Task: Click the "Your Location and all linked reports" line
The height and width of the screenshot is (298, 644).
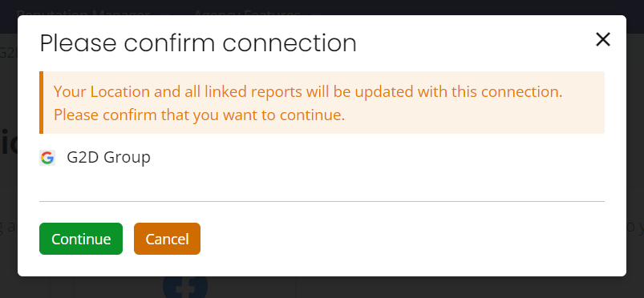Action: point(308,91)
